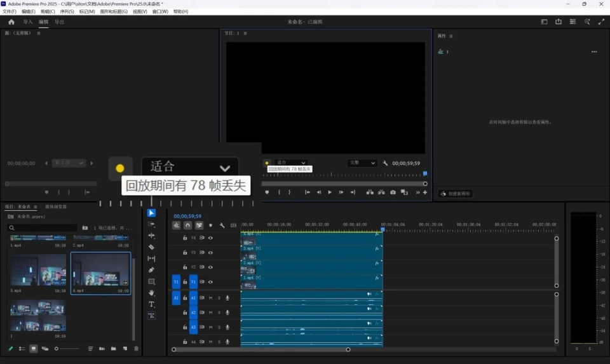
Task: Select the 3.mp4 thumbnail in the project panel
Action: 37,271
